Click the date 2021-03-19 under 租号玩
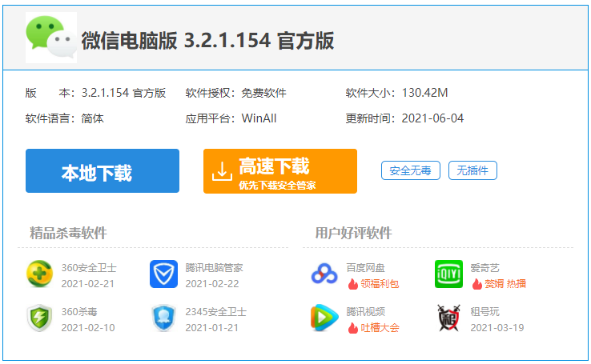This screenshot has height=364, width=591. point(497,328)
